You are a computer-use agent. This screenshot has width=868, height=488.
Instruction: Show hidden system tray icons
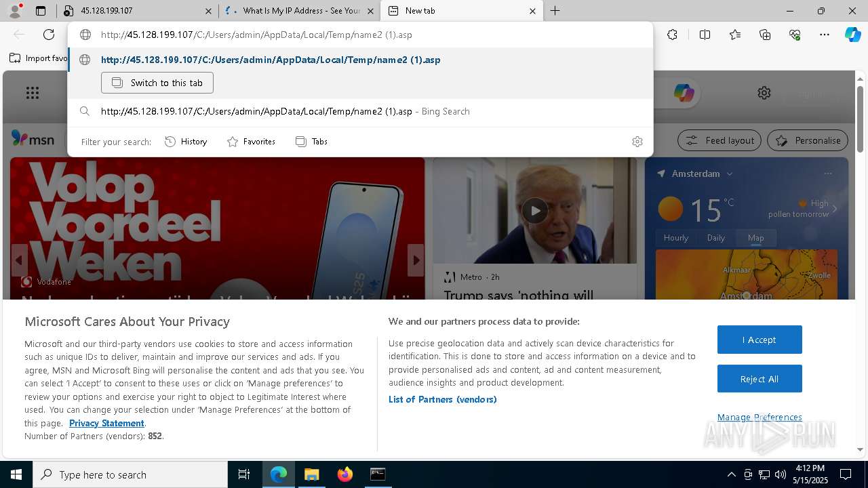pyautogui.click(x=731, y=474)
